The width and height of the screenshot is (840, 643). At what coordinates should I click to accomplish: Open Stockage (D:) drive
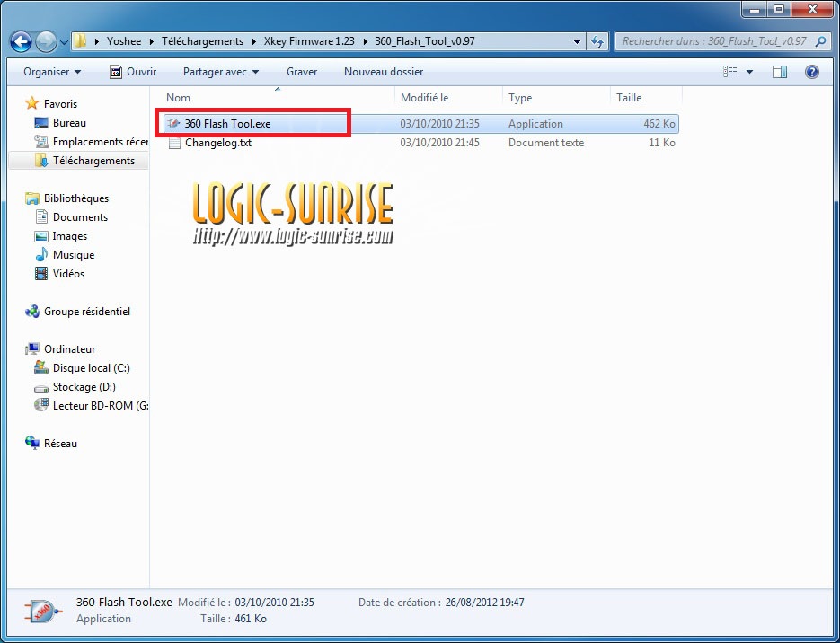pyautogui.click(x=84, y=386)
